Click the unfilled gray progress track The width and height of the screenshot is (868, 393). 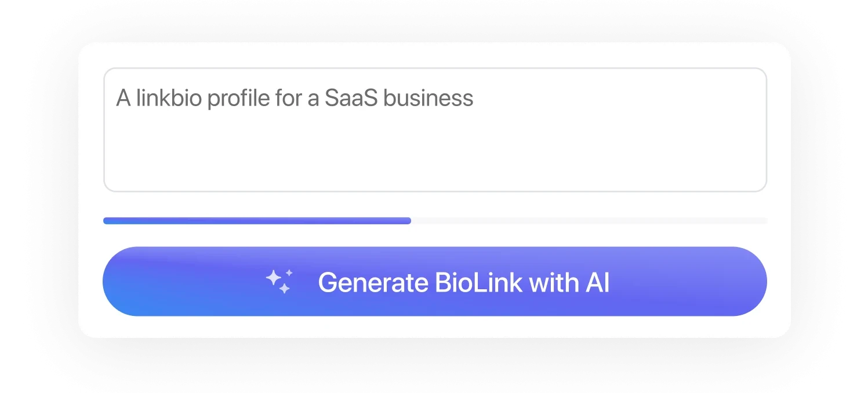click(589, 221)
